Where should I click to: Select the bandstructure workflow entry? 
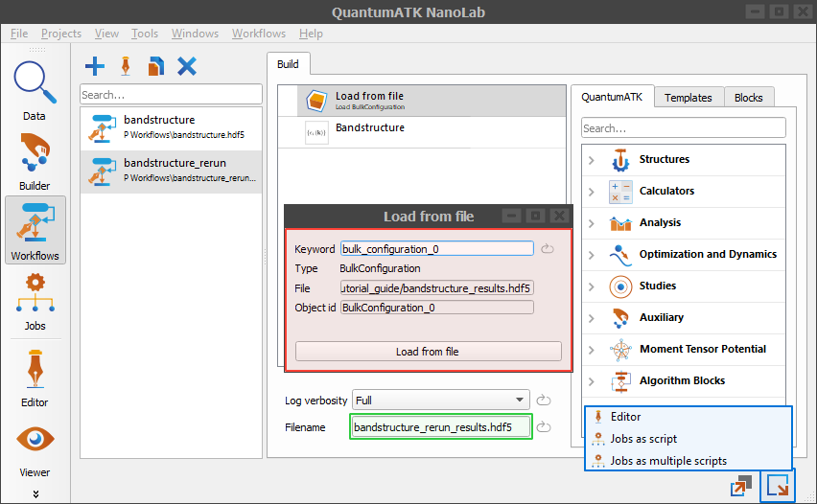point(171,128)
